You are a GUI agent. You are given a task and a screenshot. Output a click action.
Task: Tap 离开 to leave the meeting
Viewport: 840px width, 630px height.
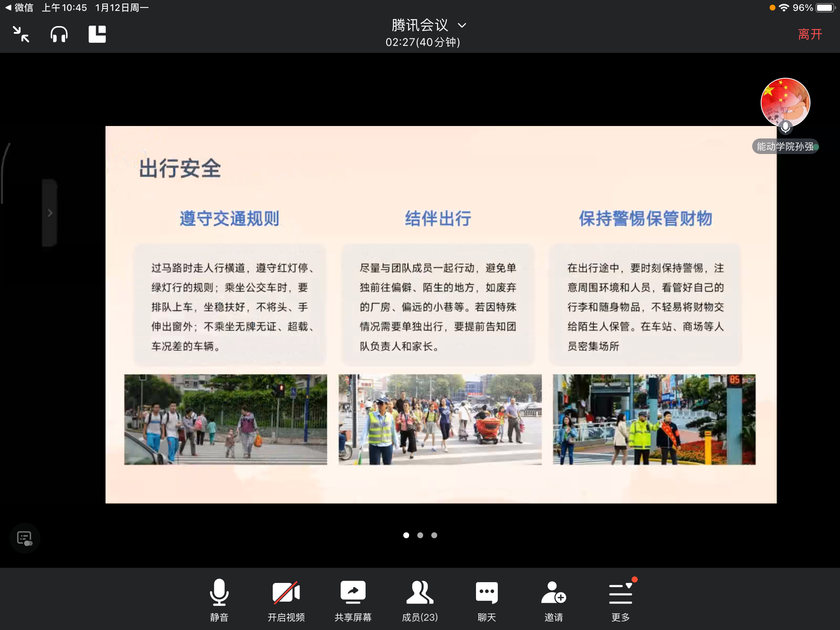click(x=810, y=34)
